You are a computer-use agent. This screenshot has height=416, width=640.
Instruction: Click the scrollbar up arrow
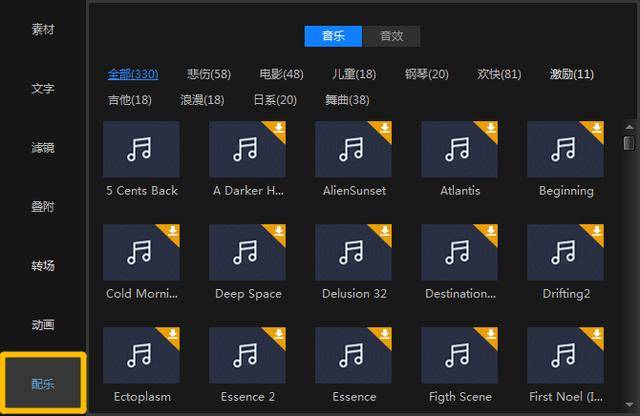(629, 127)
